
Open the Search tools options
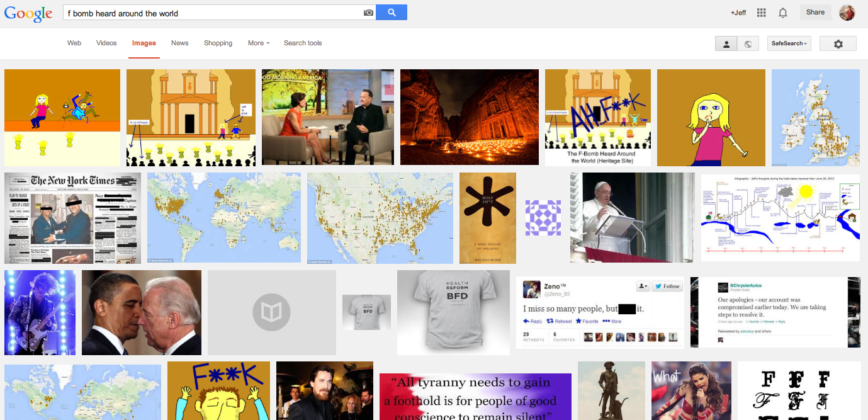point(303,43)
